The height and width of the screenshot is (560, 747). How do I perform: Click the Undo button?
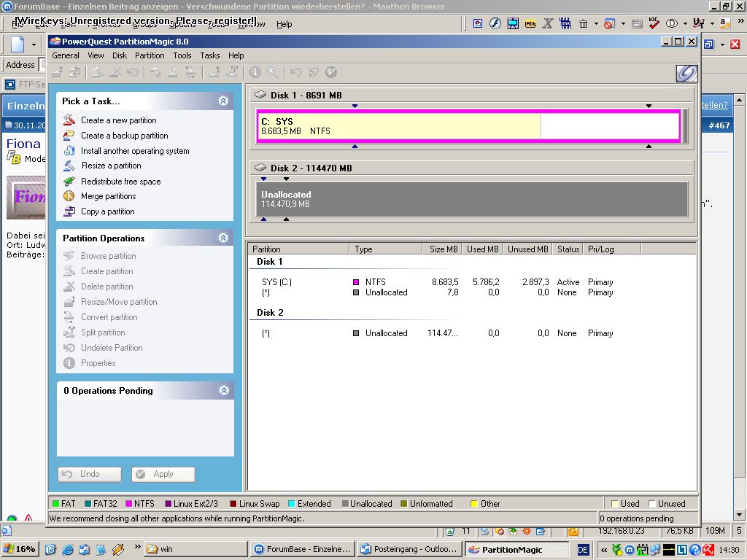90,474
